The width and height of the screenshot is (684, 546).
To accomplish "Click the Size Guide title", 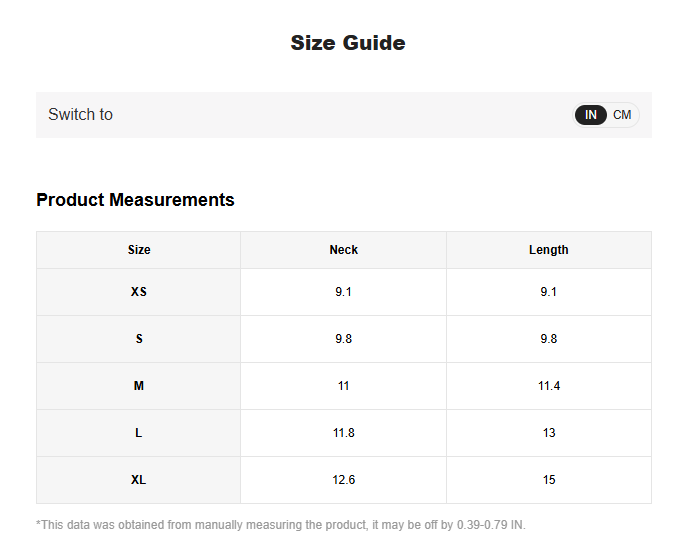I will pyautogui.click(x=347, y=43).
